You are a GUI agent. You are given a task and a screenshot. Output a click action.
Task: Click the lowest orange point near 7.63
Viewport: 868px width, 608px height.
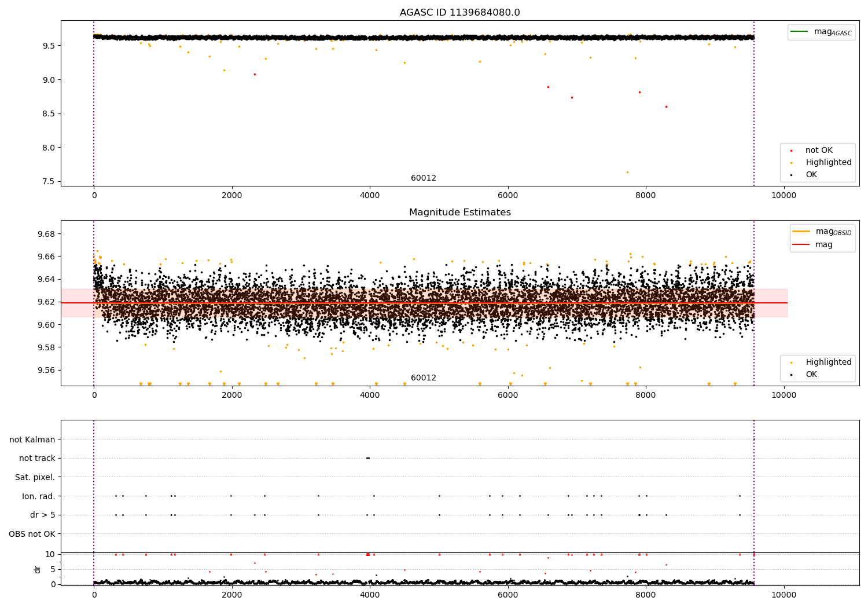tap(627, 172)
